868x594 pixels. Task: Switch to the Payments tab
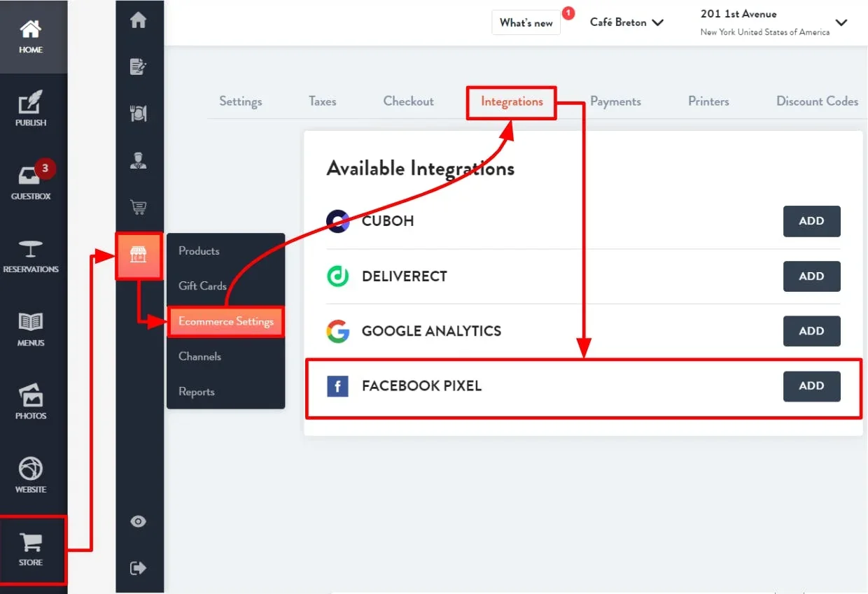click(616, 101)
